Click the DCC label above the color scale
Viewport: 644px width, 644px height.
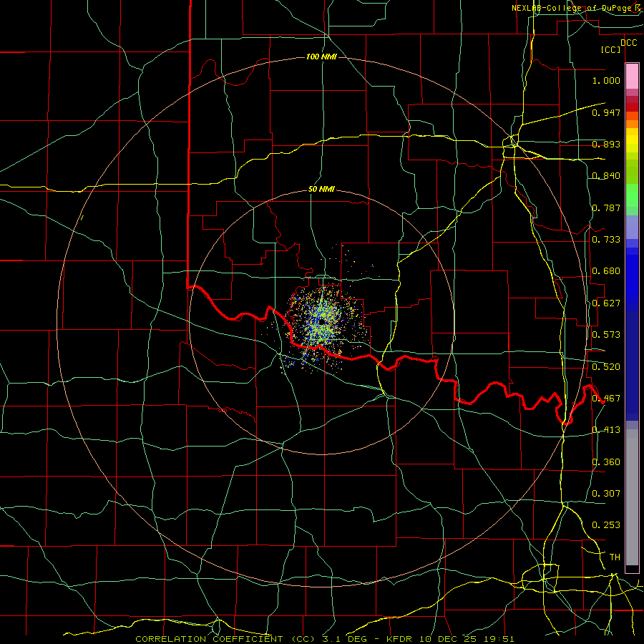click(628, 43)
